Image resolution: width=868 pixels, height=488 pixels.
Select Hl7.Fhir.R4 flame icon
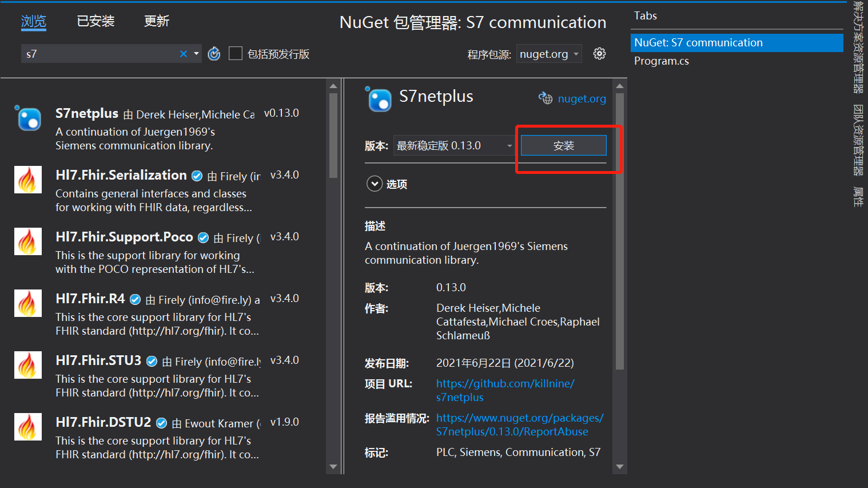point(28,303)
